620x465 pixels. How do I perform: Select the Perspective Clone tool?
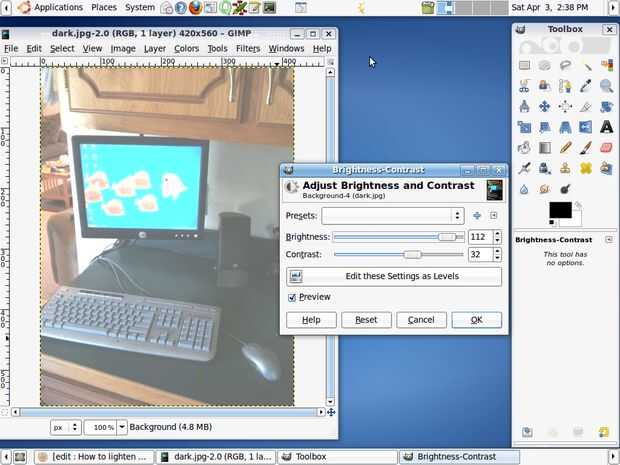pyautogui.click(x=607, y=168)
